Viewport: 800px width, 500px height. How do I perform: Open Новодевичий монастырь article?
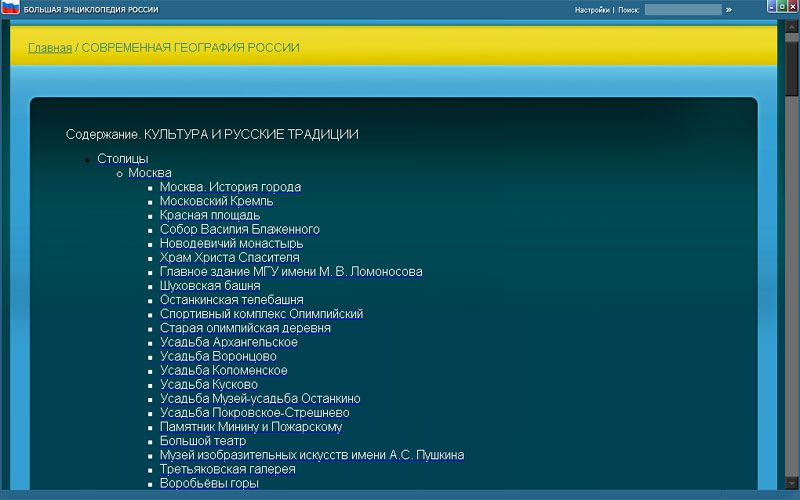[x=231, y=243]
